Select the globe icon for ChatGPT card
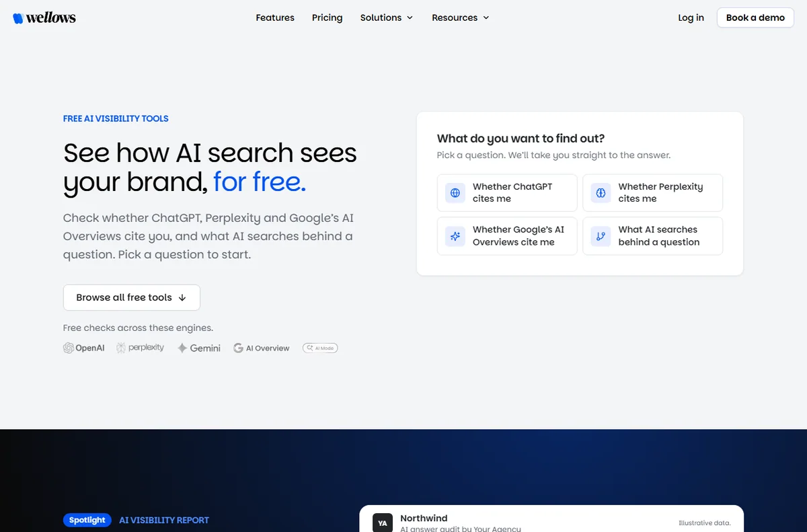Viewport: 807px width, 532px height. click(455, 193)
